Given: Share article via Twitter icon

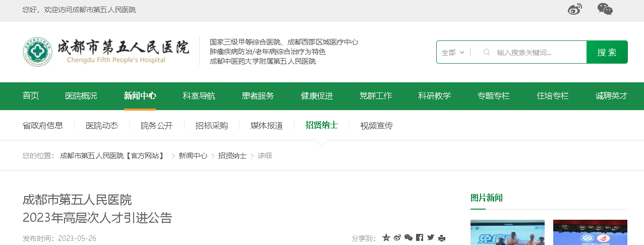Looking at the screenshot, I should [x=431, y=237].
